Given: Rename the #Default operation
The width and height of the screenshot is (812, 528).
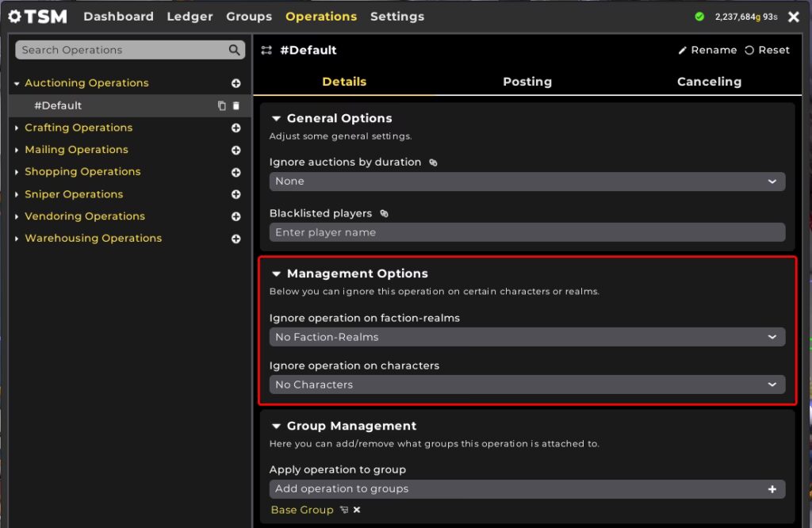Looking at the screenshot, I should coord(707,50).
